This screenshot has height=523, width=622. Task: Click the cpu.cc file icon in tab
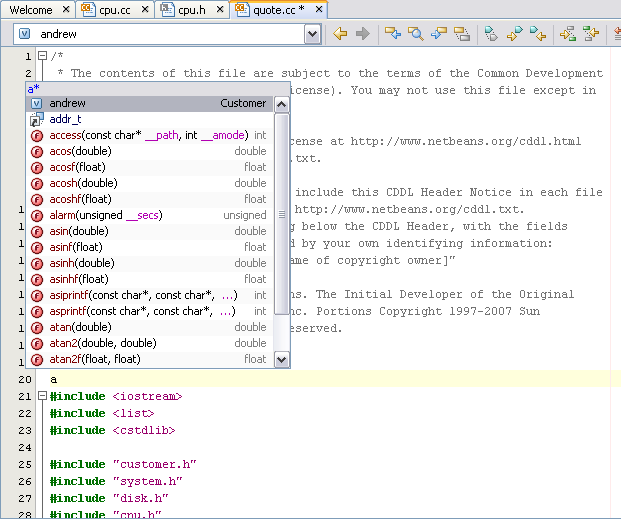[x=88, y=10]
